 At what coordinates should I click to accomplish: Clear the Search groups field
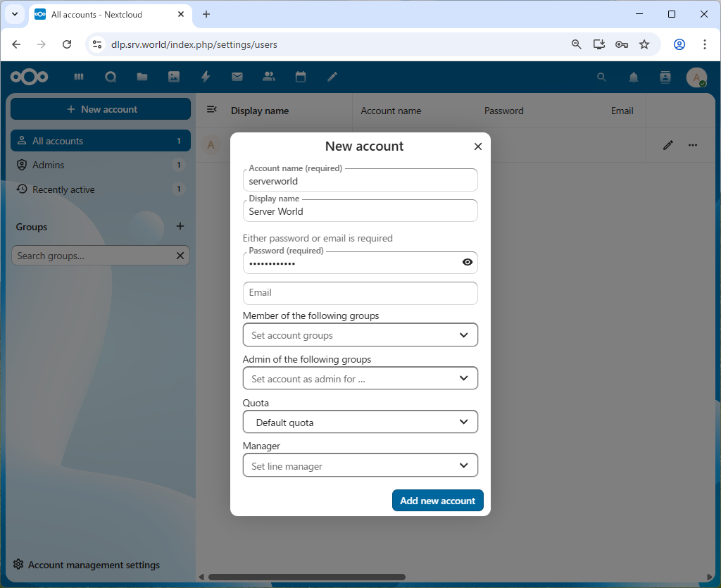tap(180, 256)
